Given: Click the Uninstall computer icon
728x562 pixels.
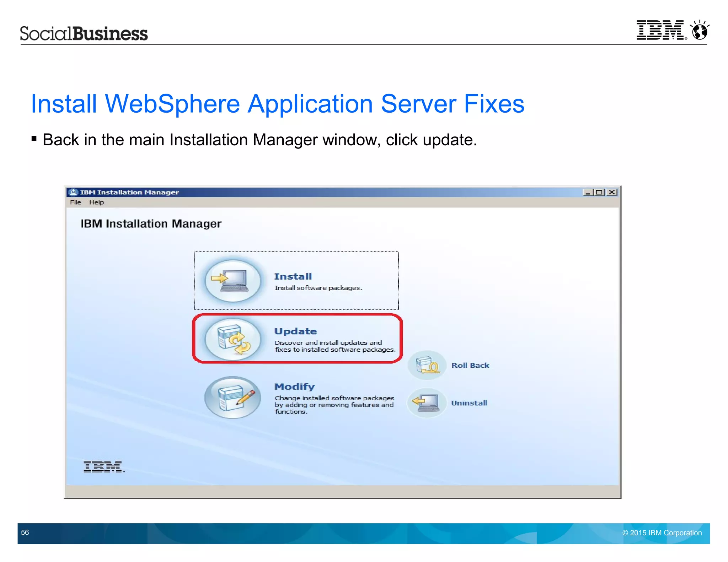Looking at the screenshot, I should (427, 403).
